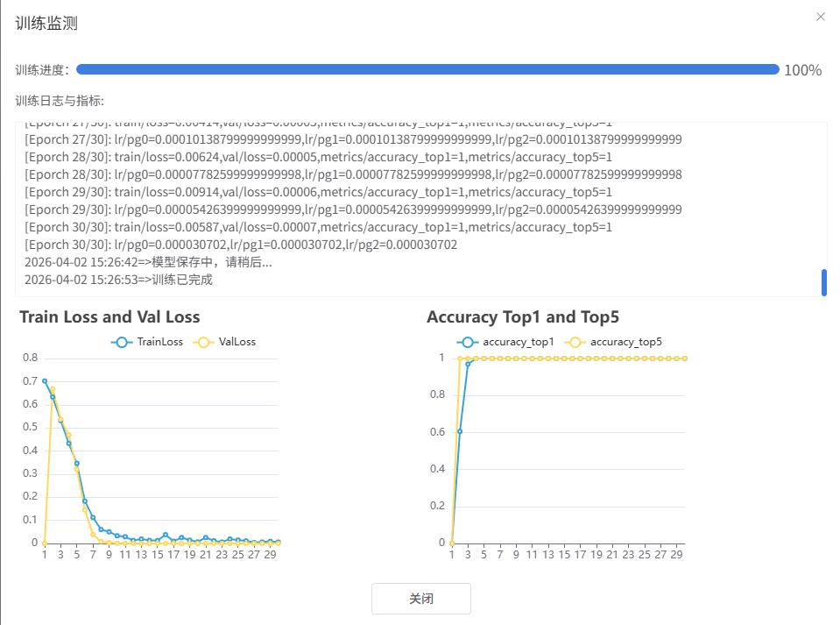Close the training monitor dialog with the X icon
This screenshot has width=840, height=625.
820,17
